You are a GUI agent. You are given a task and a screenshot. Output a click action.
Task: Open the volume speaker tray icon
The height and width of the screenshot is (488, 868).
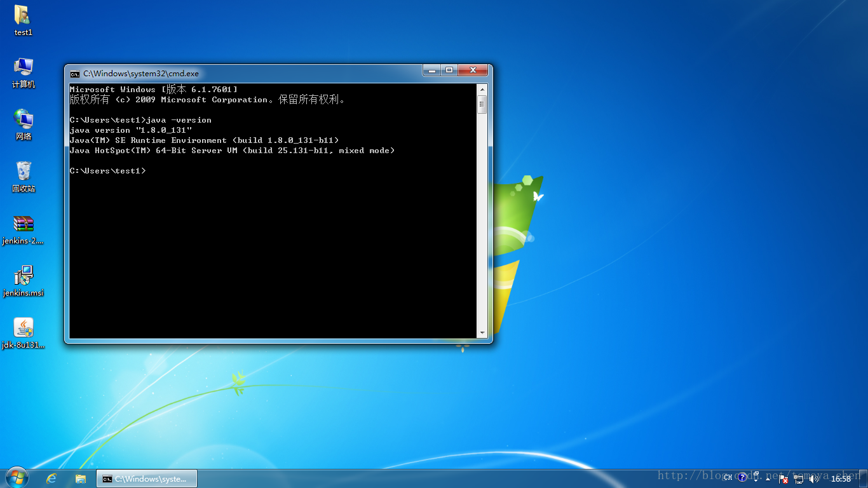click(814, 479)
